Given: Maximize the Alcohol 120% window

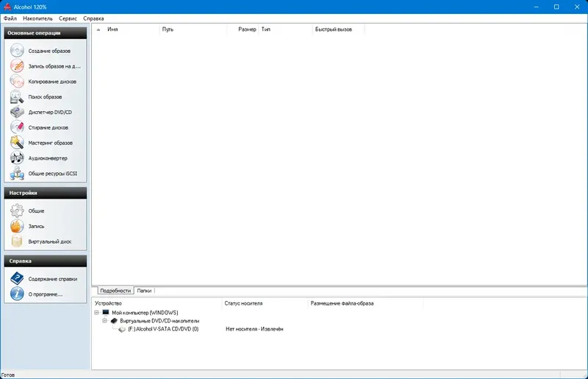Looking at the screenshot, I should [556, 7].
